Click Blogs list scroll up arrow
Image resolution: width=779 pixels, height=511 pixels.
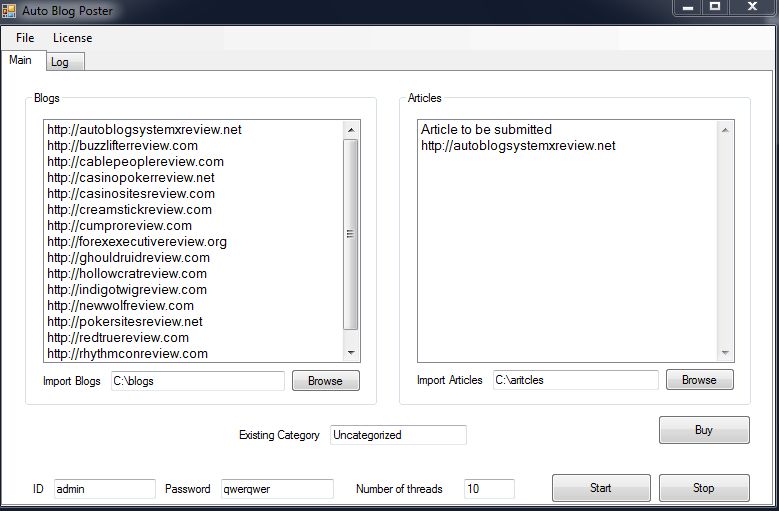(351, 130)
